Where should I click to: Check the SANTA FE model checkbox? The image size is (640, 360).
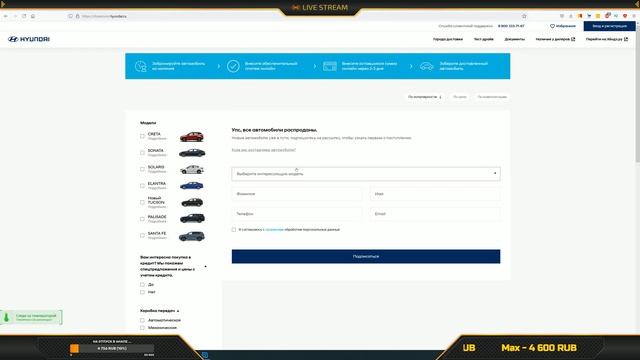(x=142, y=236)
